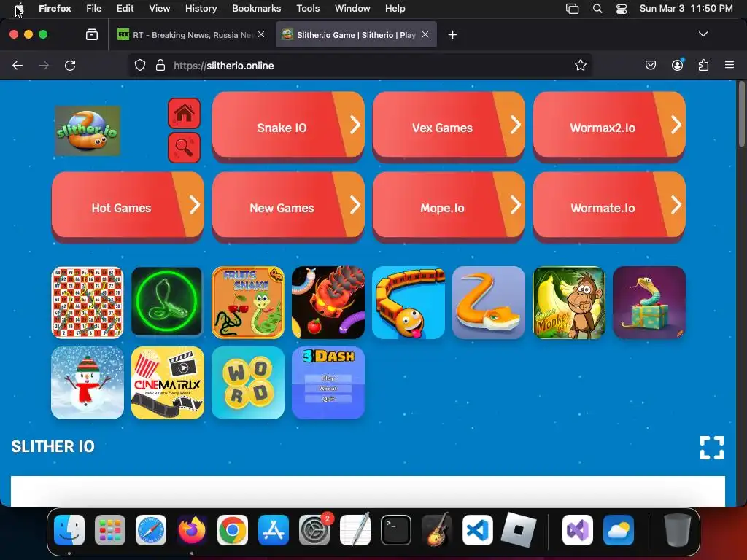Image resolution: width=747 pixels, height=560 pixels.
Task: Open the snowman game thumbnail
Action: 88,383
